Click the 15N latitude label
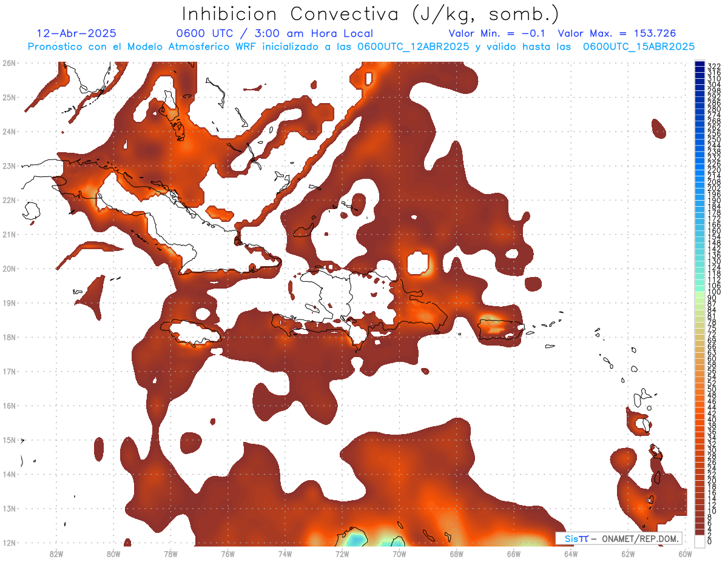The width and height of the screenshot is (728, 562). (10, 440)
